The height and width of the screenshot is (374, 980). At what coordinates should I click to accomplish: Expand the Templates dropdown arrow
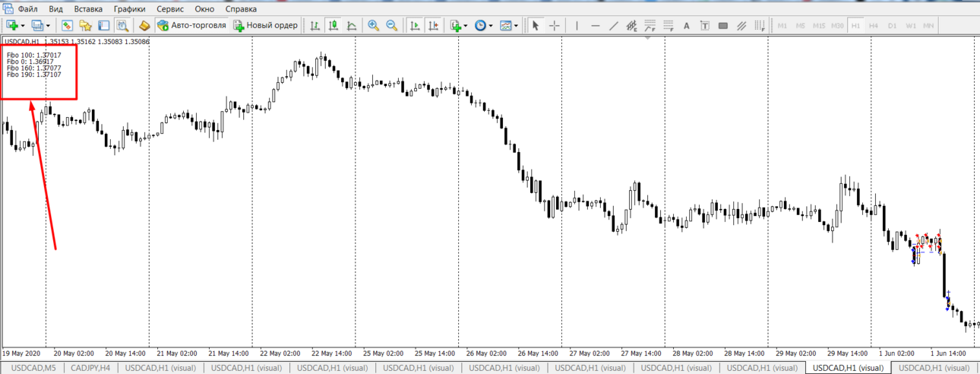pos(517,26)
